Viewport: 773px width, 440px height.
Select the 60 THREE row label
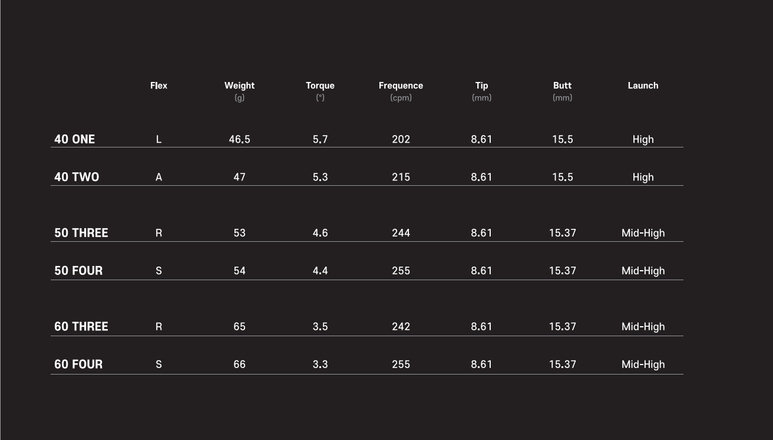tap(81, 326)
